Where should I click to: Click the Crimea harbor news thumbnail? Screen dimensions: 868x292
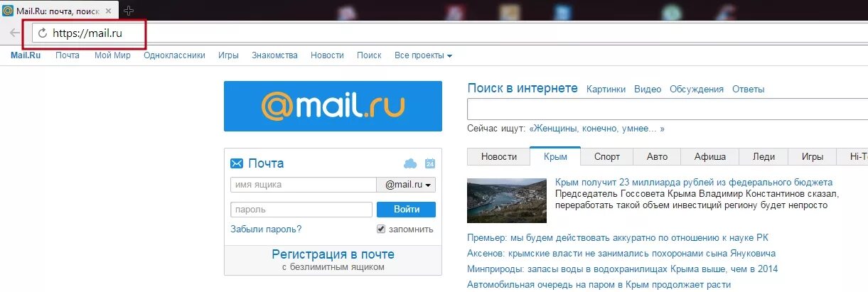[x=507, y=200]
